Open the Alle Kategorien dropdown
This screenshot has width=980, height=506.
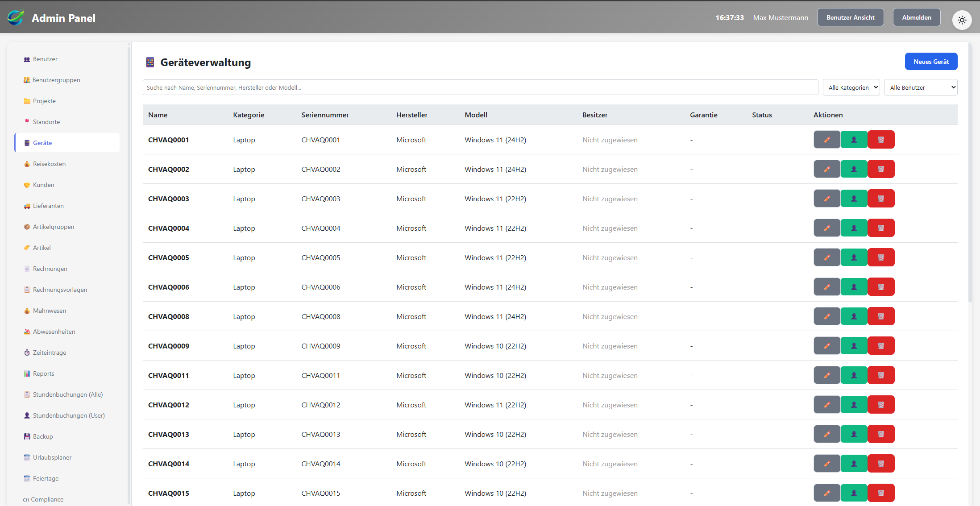pyautogui.click(x=851, y=87)
